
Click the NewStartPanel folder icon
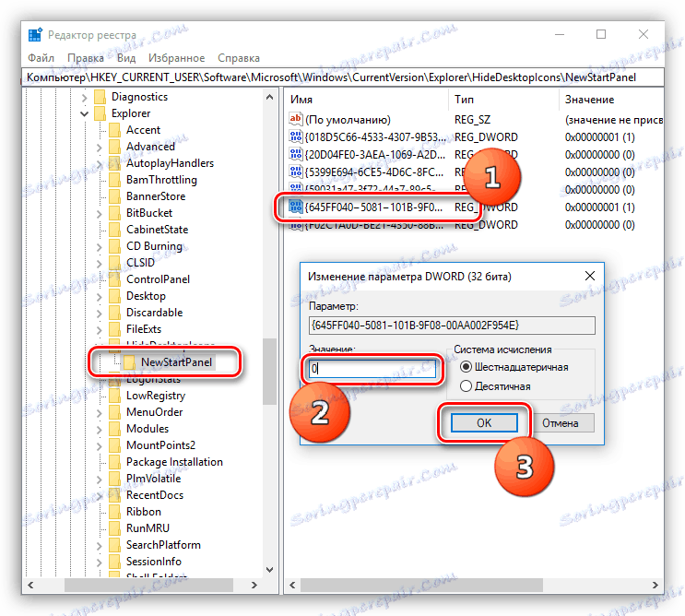click(x=130, y=362)
